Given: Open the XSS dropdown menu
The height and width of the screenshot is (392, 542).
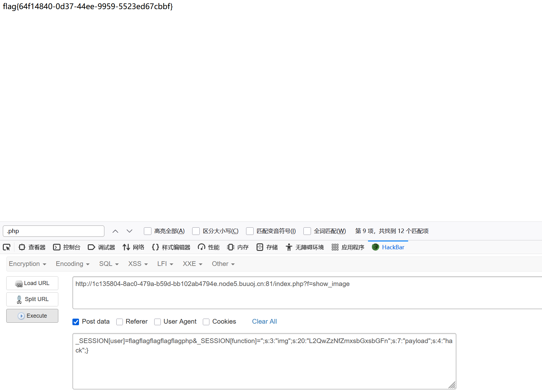Looking at the screenshot, I should 138,264.
